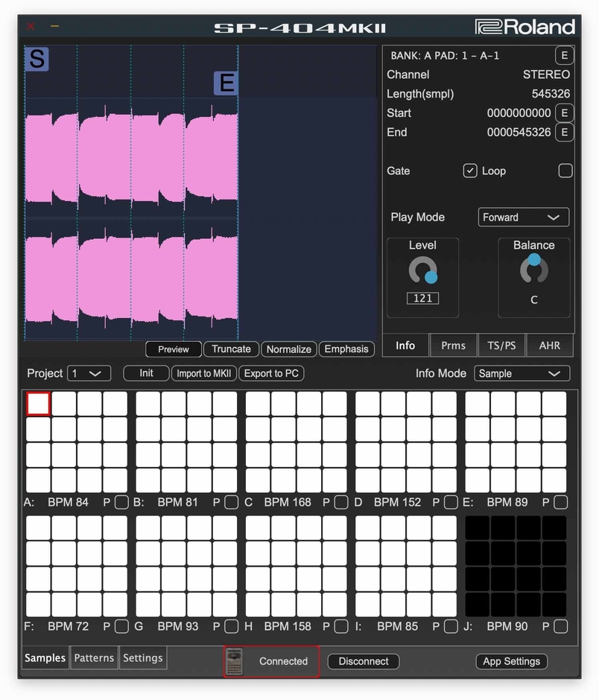
Task: Click Export to PC
Action: point(271,373)
